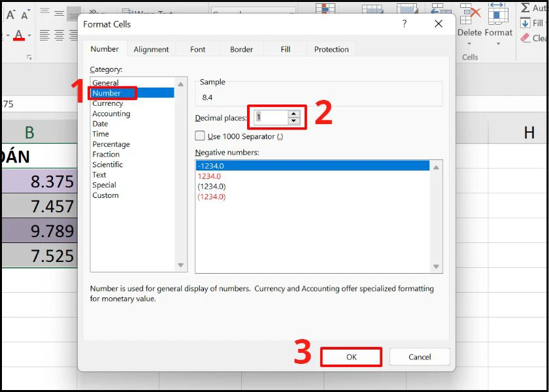The width and height of the screenshot is (549, 392).
Task: Select cell containing 7.525
Action: [x=40, y=255]
